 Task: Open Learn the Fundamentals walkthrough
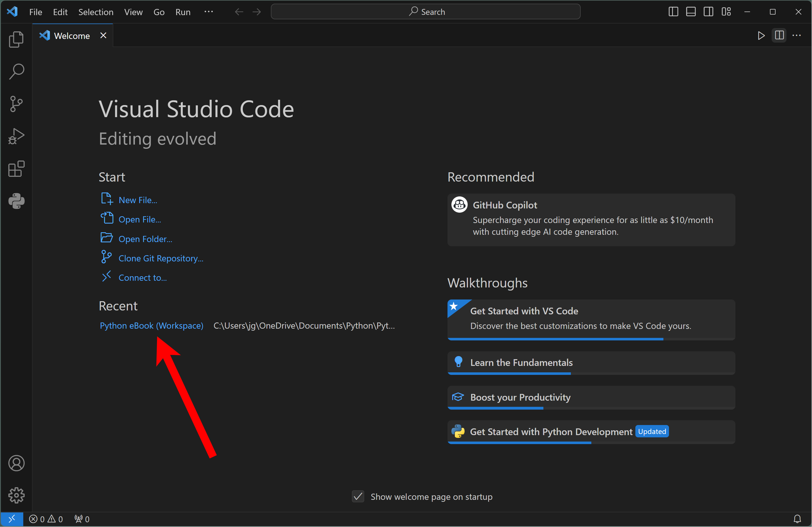pos(591,363)
